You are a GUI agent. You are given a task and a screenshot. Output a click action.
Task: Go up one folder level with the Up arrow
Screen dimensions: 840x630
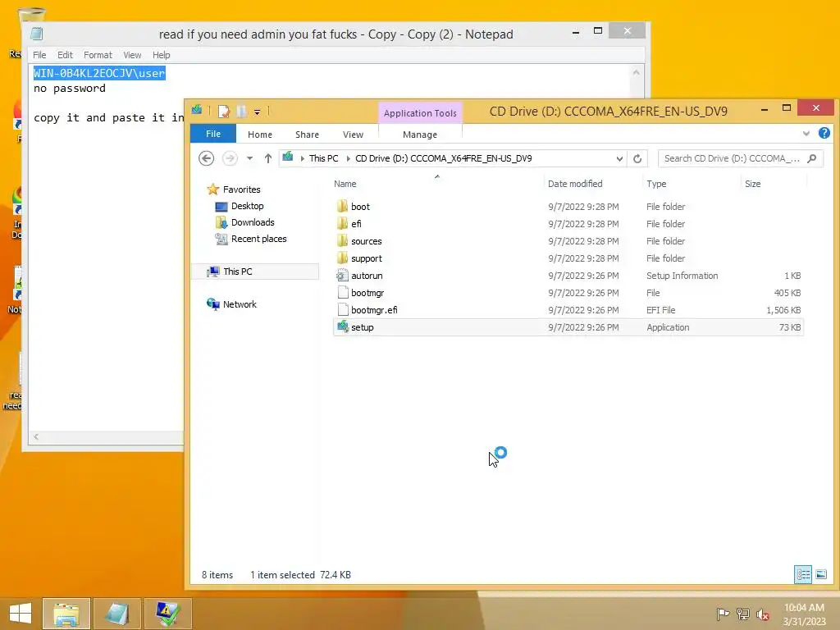[x=268, y=158]
